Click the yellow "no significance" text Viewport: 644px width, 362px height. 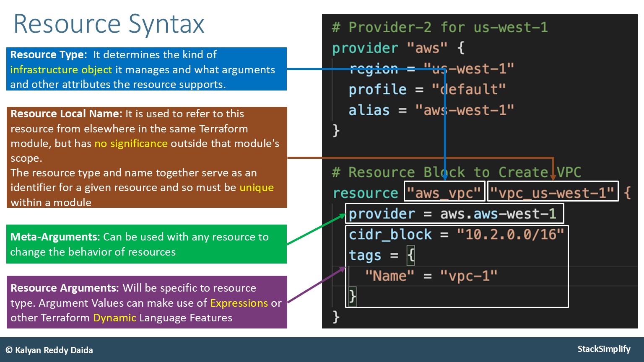point(131,143)
